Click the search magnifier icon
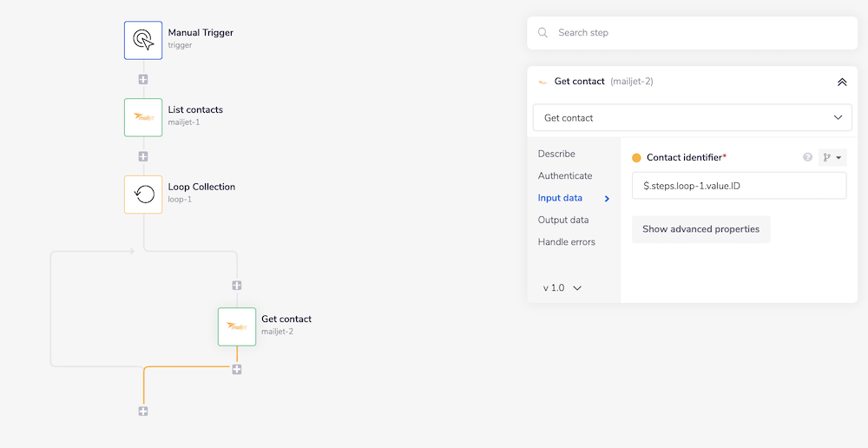Viewport: 868px width, 448px height. [x=542, y=33]
